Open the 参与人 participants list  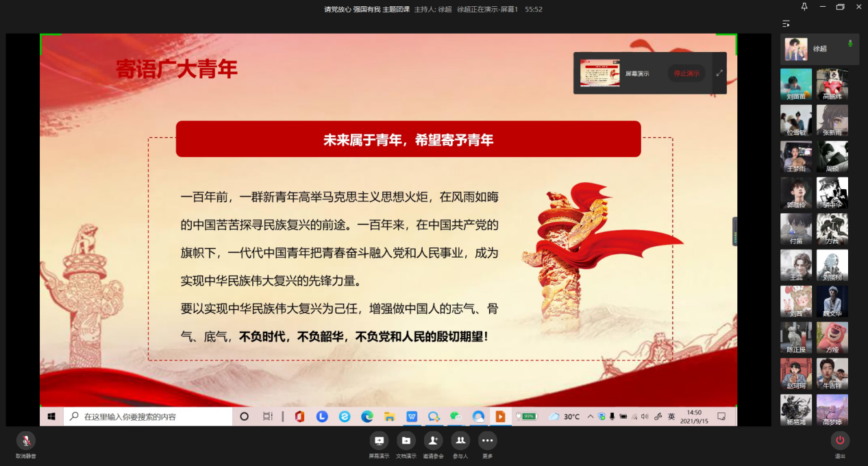(x=460, y=440)
